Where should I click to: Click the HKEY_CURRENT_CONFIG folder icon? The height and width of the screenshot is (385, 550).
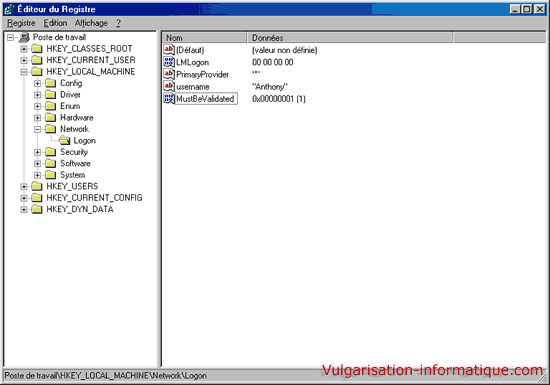tap(37, 198)
